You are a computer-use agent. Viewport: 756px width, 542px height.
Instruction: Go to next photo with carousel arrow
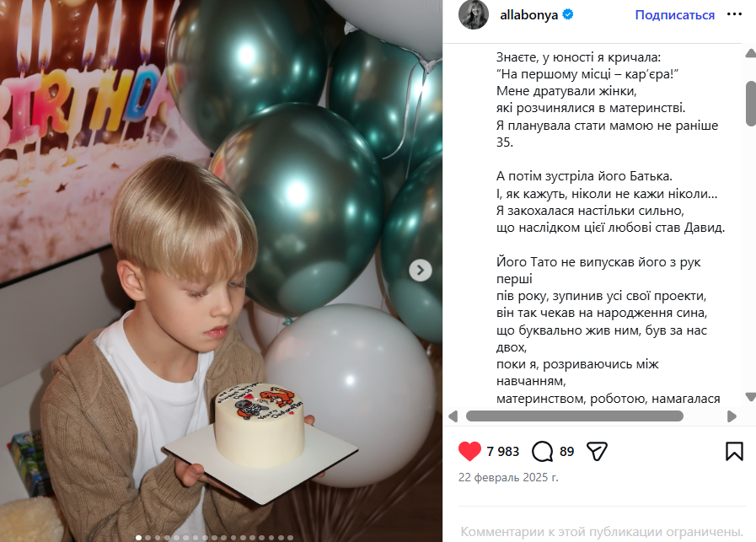(x=420, y=270)
